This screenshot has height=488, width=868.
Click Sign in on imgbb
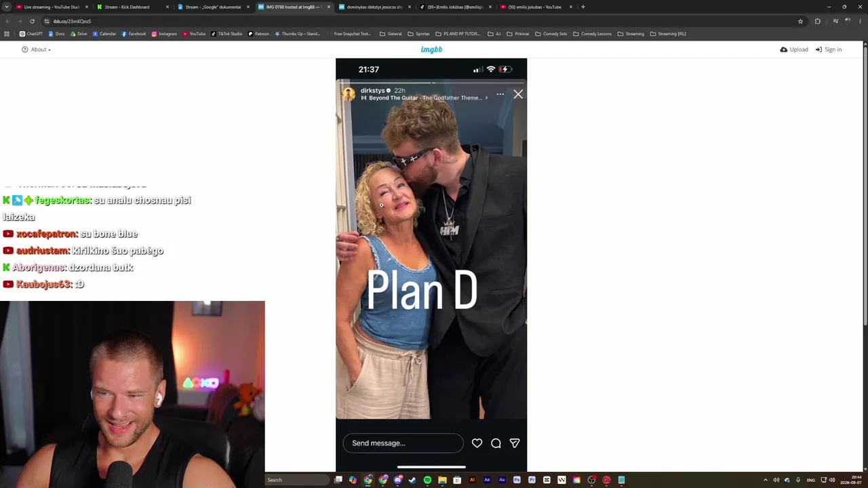829,49
